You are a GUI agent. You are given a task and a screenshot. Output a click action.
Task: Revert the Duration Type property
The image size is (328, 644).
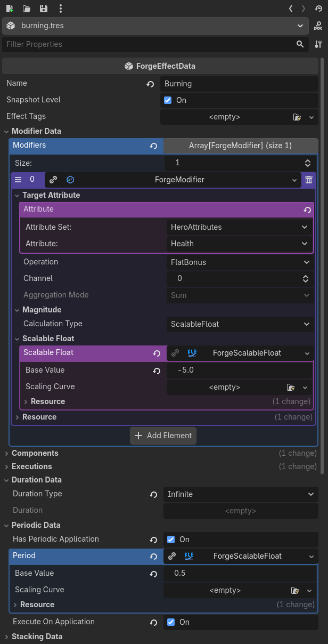point(154,495)
